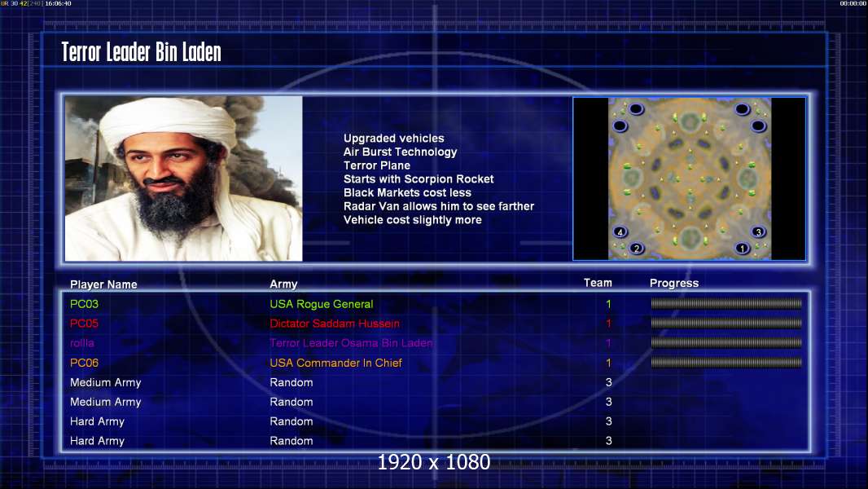Select start position 4 on the map
Screen dimensions: 868x489
[620, 231]
